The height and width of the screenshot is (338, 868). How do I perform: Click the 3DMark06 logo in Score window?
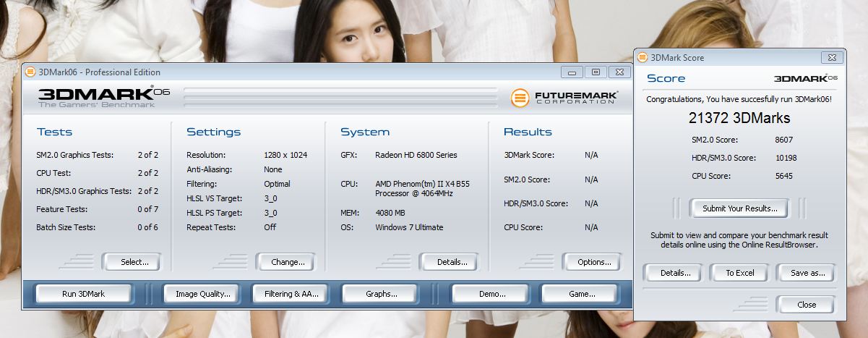pos(805,77)
